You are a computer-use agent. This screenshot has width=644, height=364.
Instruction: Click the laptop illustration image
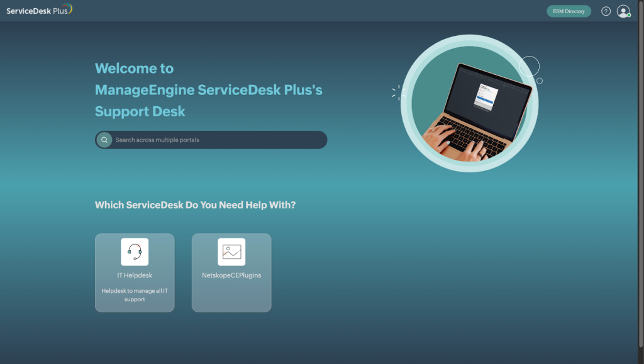470,103
